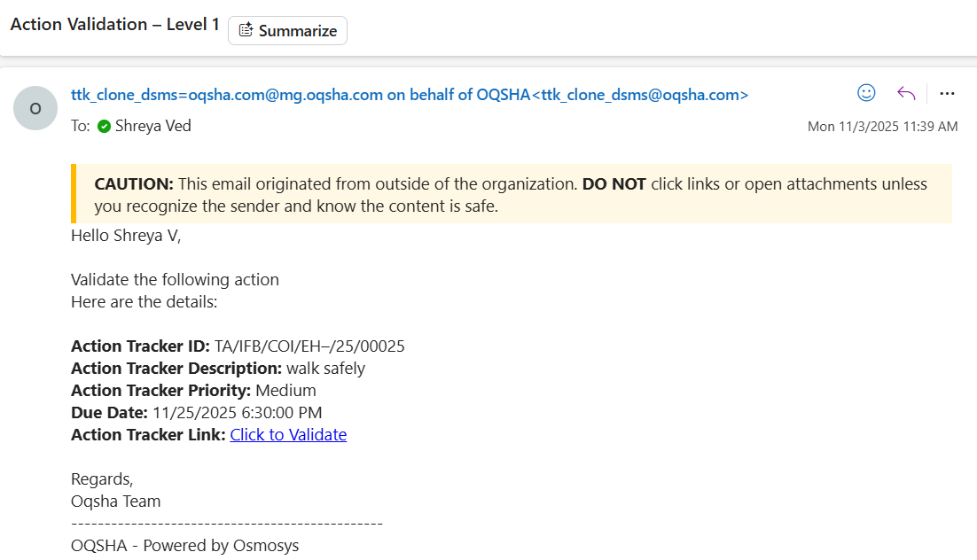This screenshot has width=977, height=560.
Task: Click the Oqsha Team signature text
Action: (115, 502)
